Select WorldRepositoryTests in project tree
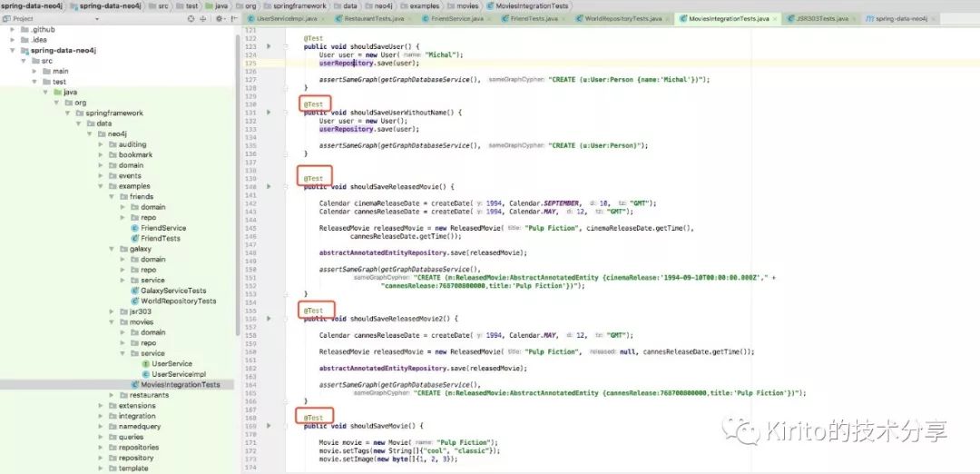This screenshot has width=980, height=474. pos(178,301)
